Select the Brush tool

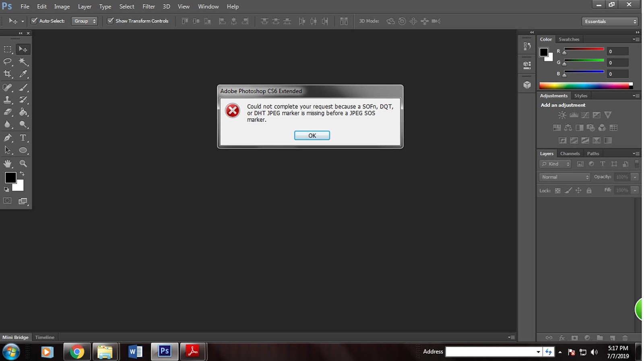point(23,87)
